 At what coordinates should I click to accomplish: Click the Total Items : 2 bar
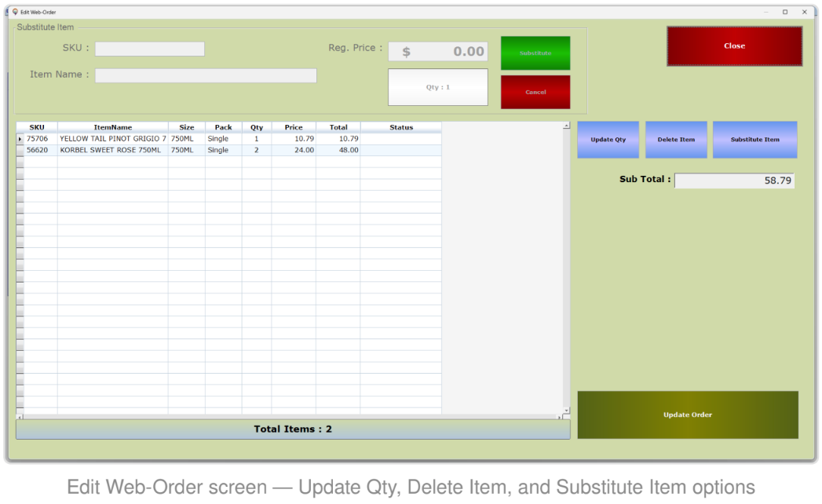293,429
